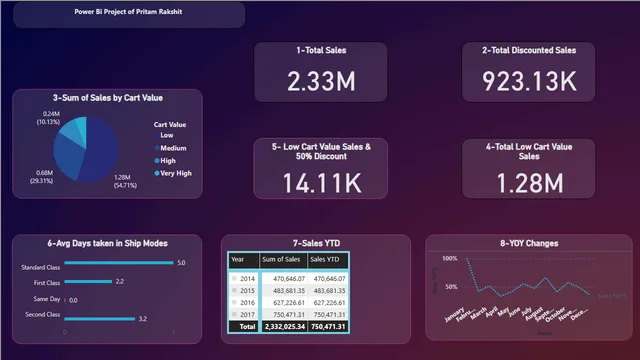
Task: Click the 4-Total Low Cart Value Sales heading
Action: coord(529,151)
